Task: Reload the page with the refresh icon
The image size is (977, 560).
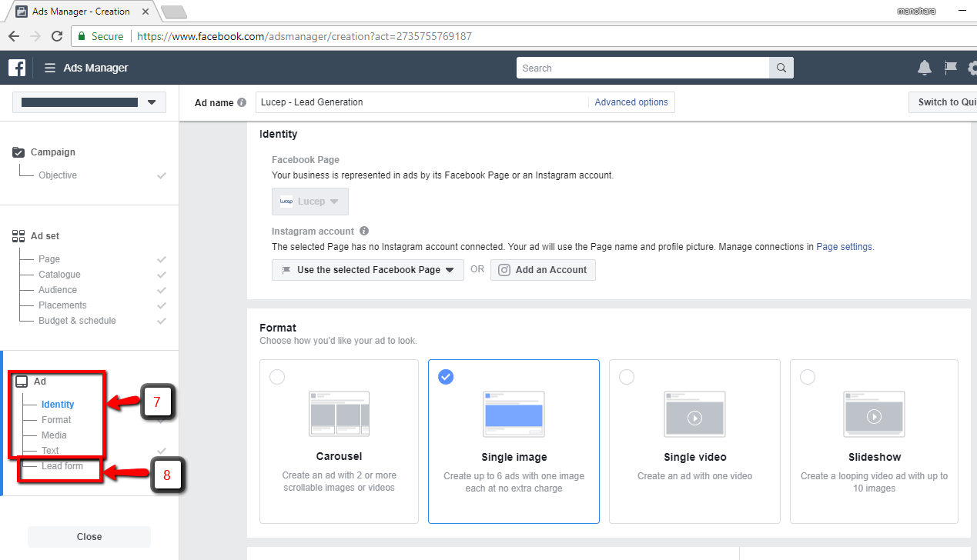Action: pyautogui.click(x=57, y=36)
